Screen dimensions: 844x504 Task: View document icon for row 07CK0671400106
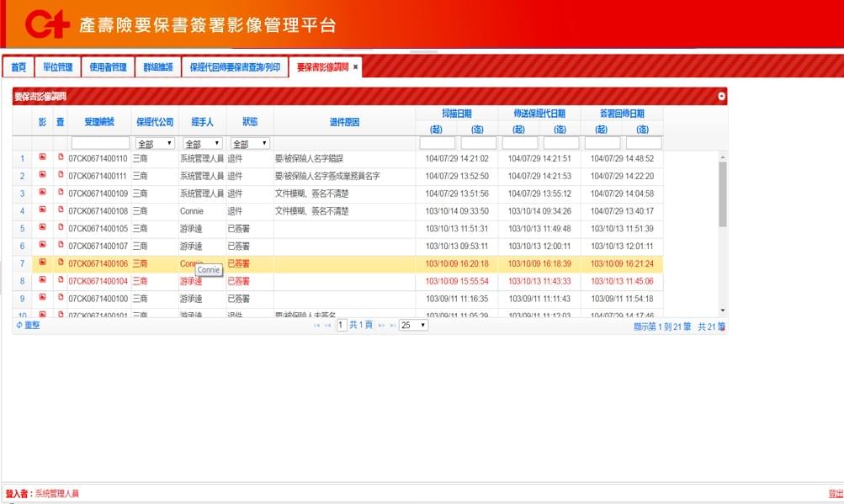click(61, 262)
